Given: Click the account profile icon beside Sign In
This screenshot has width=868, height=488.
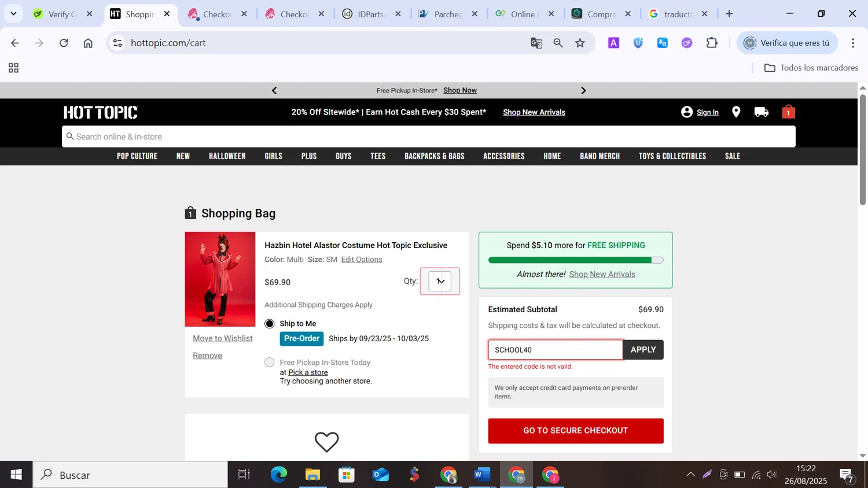Looking at the screenshot, I should point(687,112).
